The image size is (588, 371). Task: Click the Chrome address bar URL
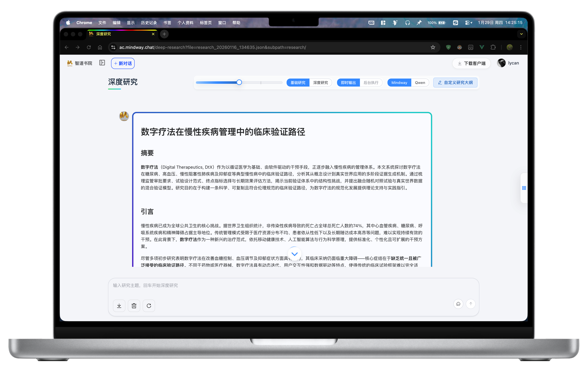point(212,47)
